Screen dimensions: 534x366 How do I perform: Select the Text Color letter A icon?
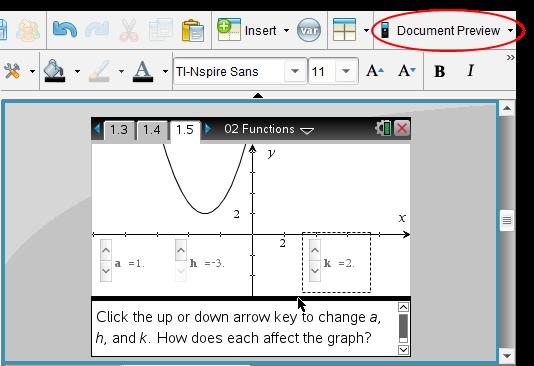pyautogui.click(x=143, y=71)
